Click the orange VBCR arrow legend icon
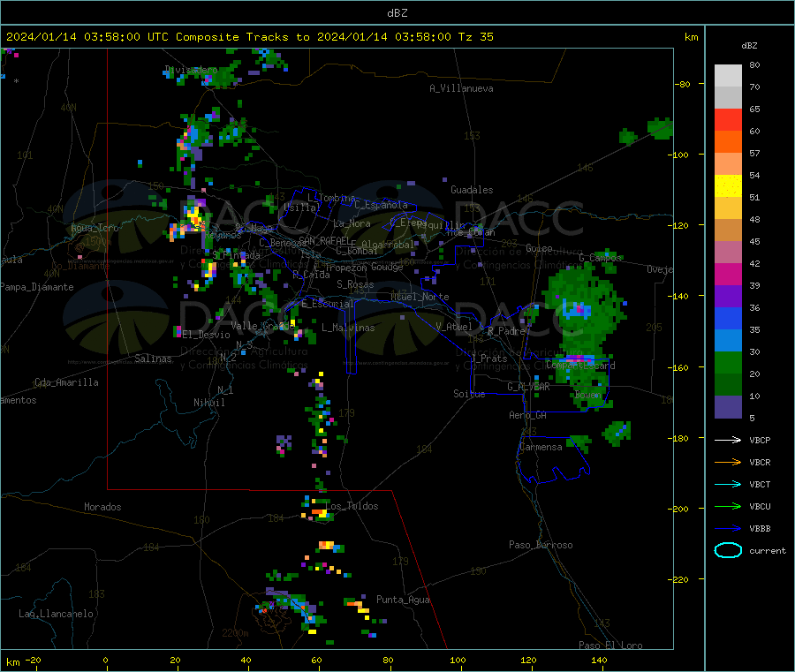 click(x=728, y=462)
